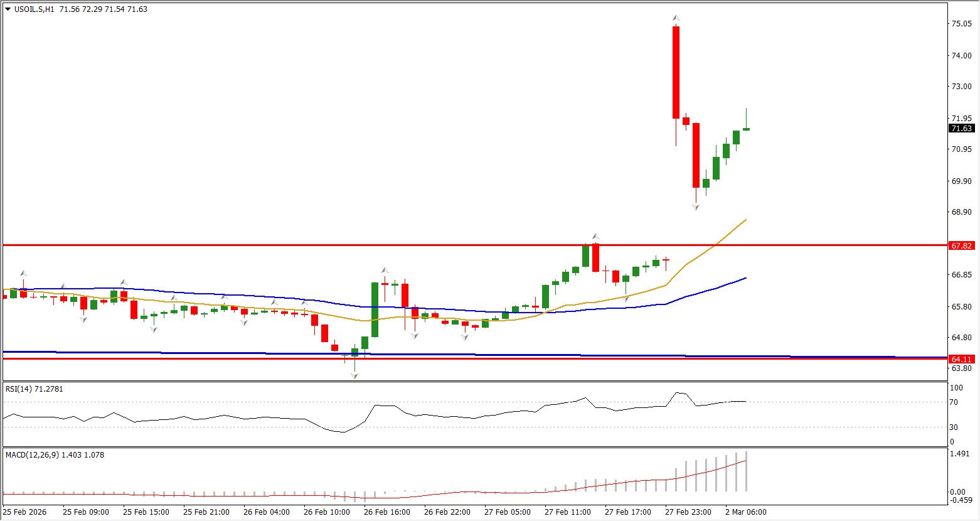Image resolution: width=980 pixels, height=521 pixels.
Task: Click the up fractal arrow above the tallest red candle
Action: (x=676, y=18)
